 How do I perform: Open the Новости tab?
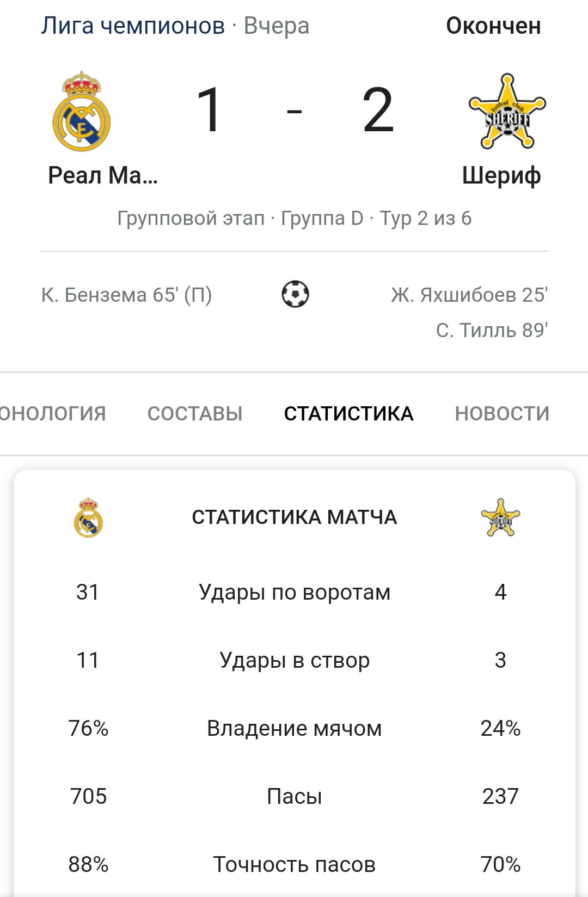coord(502,414)
